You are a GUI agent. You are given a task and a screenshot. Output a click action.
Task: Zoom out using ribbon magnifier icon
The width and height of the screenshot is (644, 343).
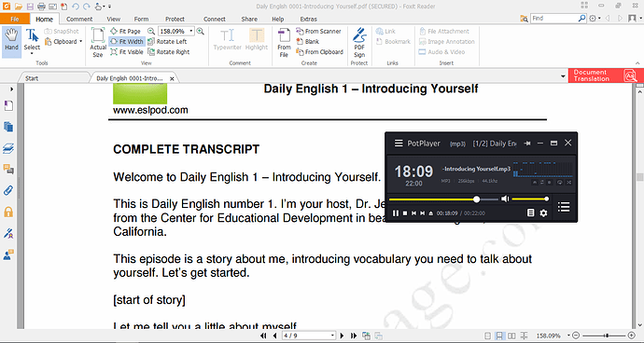150,31
